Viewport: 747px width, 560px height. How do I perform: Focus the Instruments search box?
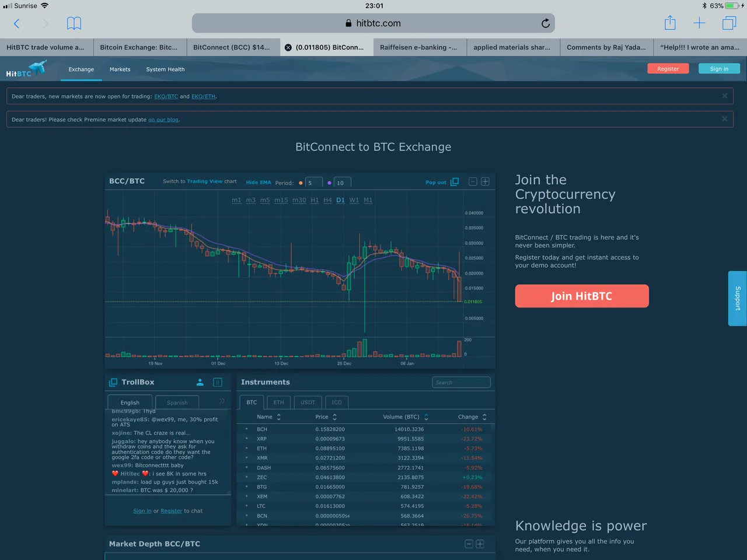[x=461, y=383]
